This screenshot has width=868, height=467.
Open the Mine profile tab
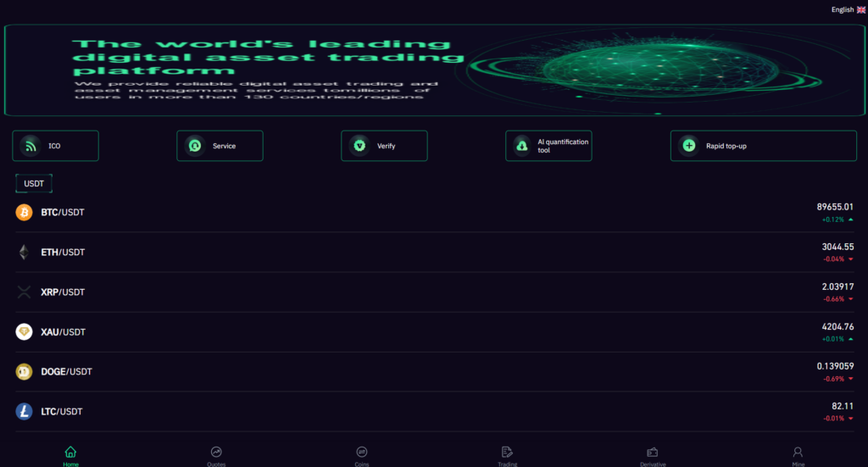[798, 457]
